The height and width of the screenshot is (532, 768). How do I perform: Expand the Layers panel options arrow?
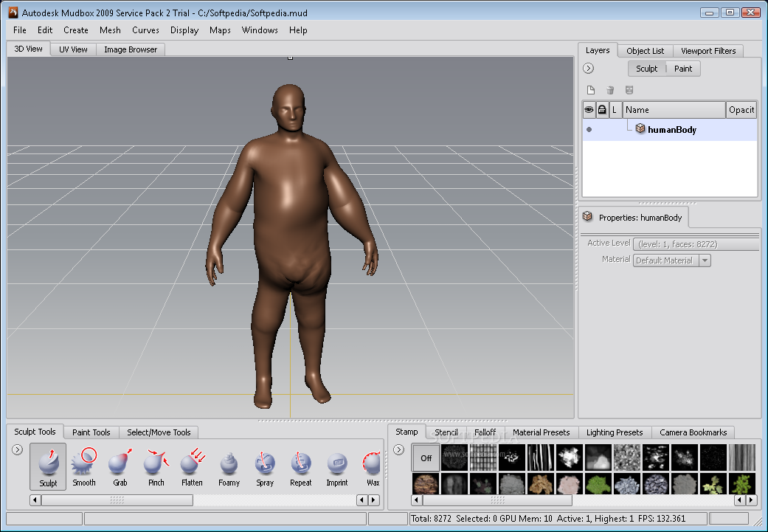(588, 69)
